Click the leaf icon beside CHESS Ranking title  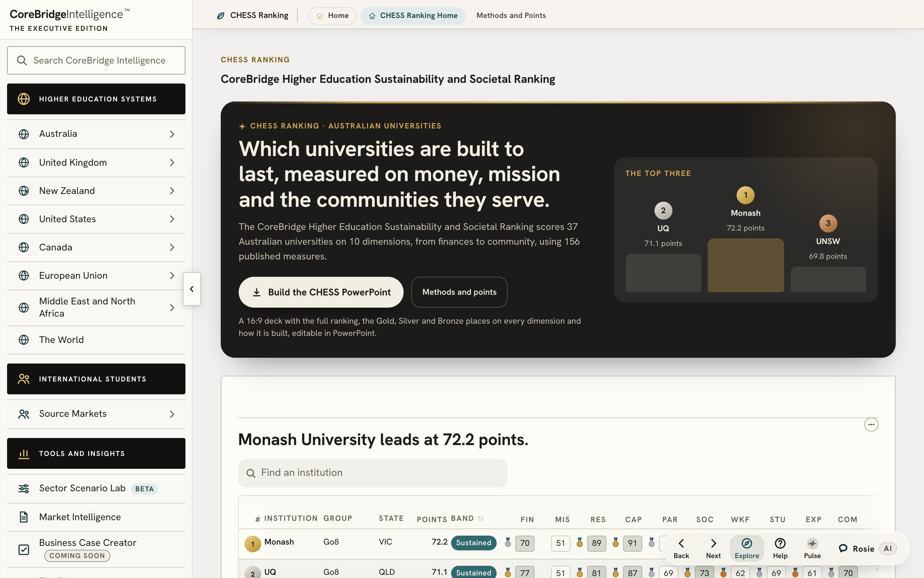[220, 16]
